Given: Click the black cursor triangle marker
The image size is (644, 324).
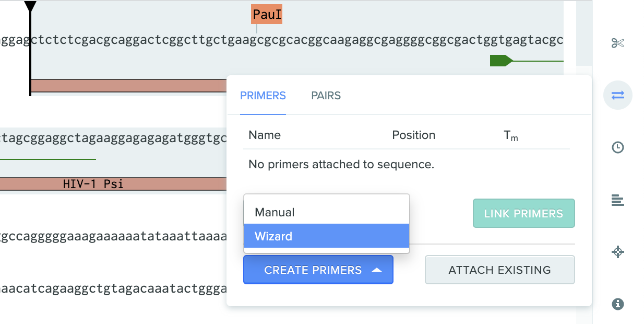Looking at the screenshot, I should 30,7.
